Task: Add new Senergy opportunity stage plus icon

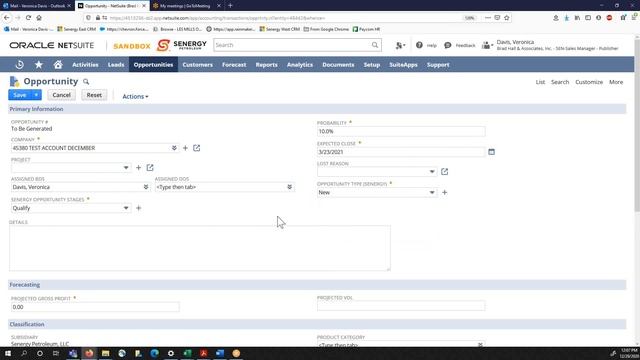Action: pyautogui.click(x=138, y=208)
